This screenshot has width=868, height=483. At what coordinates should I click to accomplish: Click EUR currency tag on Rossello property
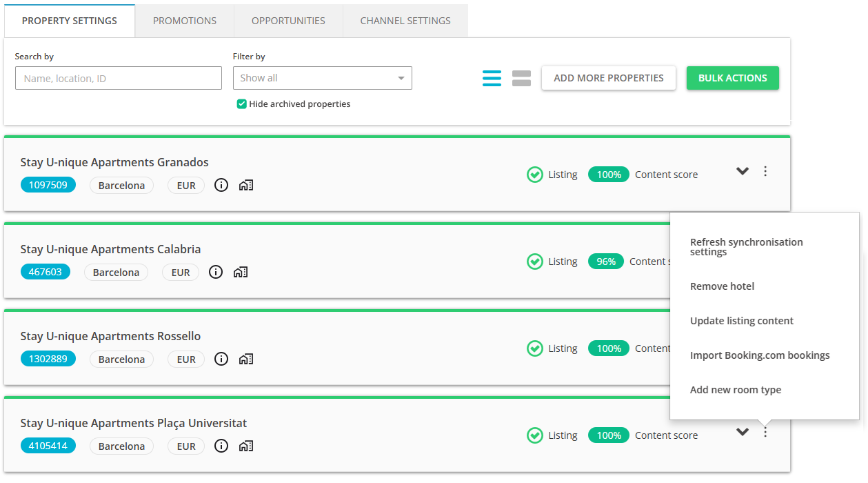pyautogui.click(x=186, y=359)
